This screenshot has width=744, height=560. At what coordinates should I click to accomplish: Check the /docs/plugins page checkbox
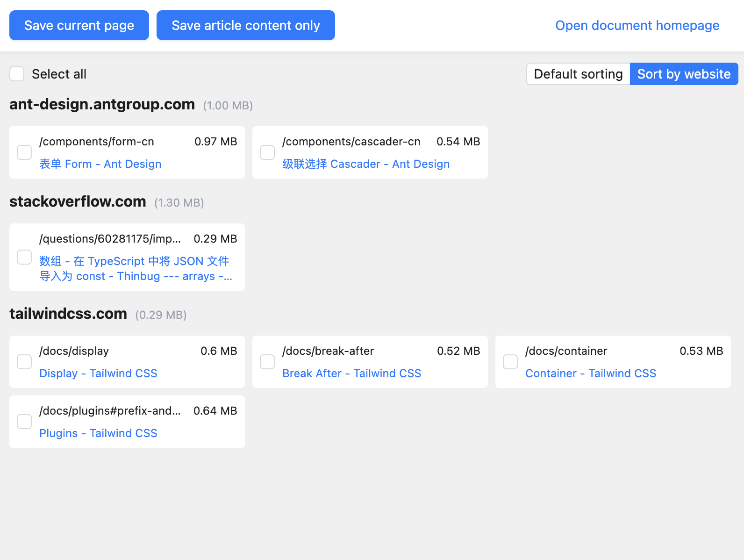tap(24, 422)
